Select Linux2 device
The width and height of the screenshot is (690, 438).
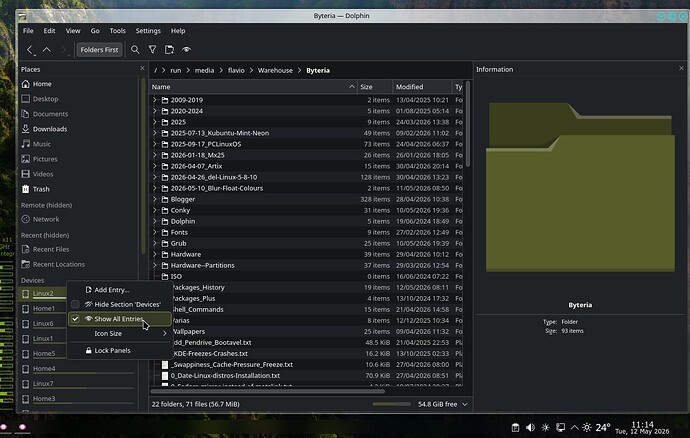click(43, 294)
